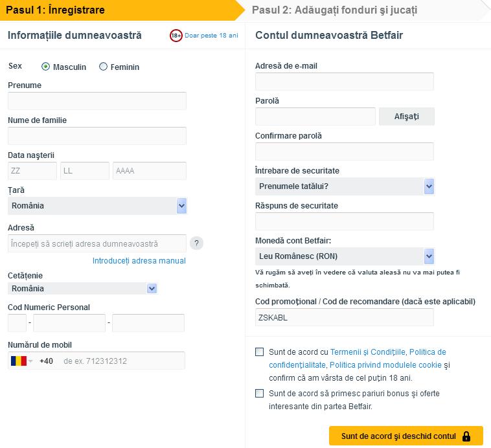Click the Prenume input field

pyautogui.click(x=97, y=101)
